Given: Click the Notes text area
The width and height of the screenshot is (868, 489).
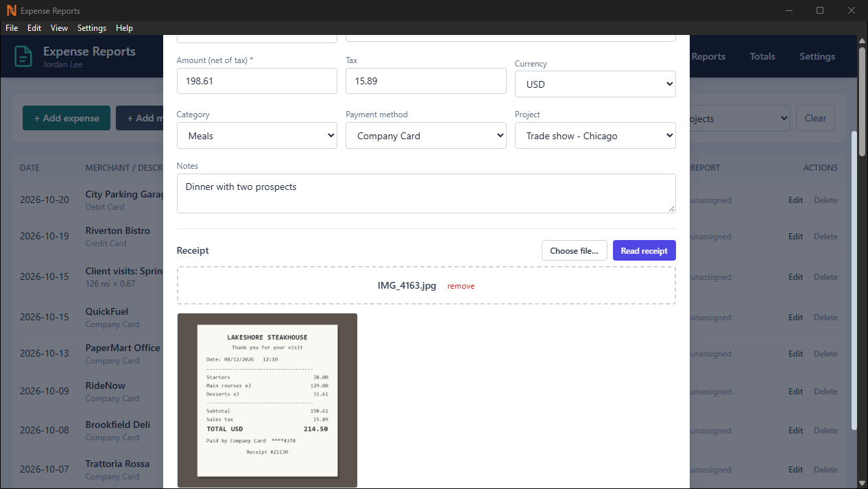Looking at the screenshot, I should (x=426, y=193).
